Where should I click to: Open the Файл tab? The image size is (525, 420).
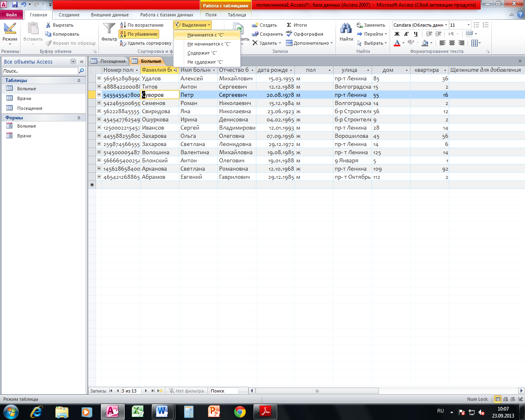(11, 15)
